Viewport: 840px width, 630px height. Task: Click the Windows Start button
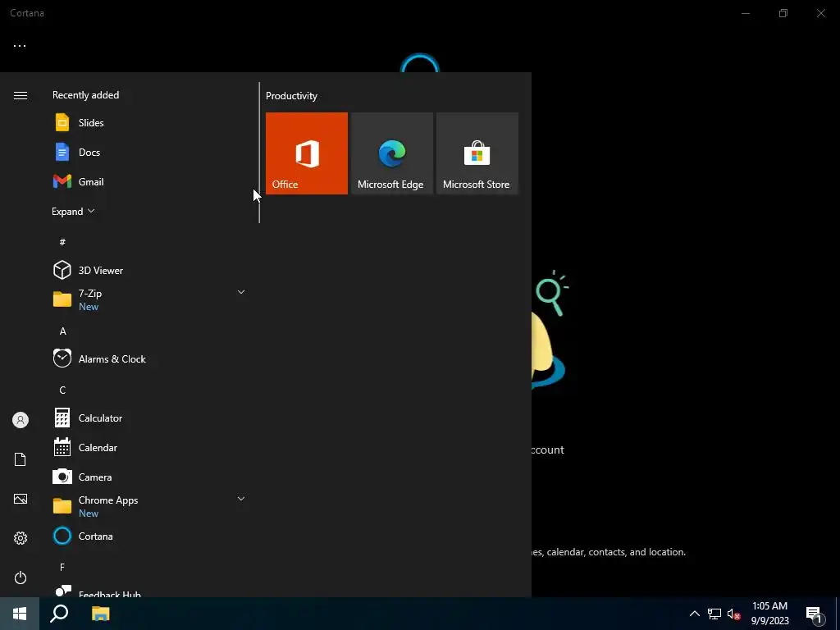click(20, 614)
